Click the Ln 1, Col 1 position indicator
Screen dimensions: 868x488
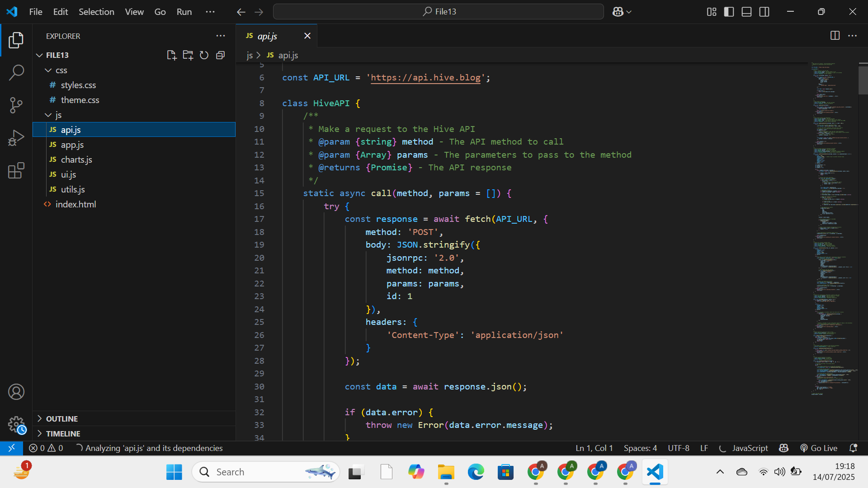(594, 448)
